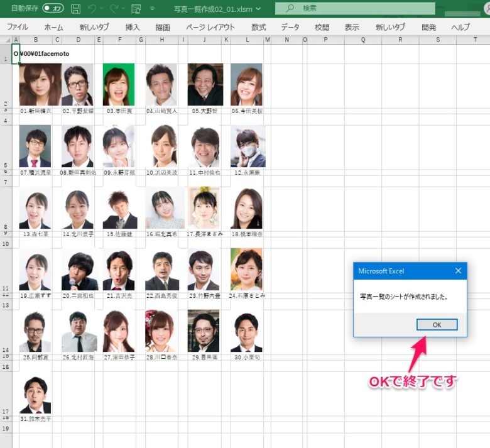Select column P header

(325, 40)
